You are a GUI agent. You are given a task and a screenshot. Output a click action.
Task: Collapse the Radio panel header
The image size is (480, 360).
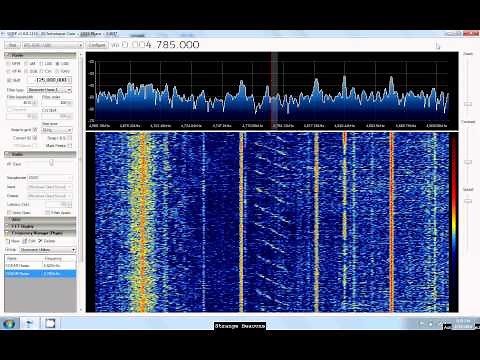pos(40,55)
